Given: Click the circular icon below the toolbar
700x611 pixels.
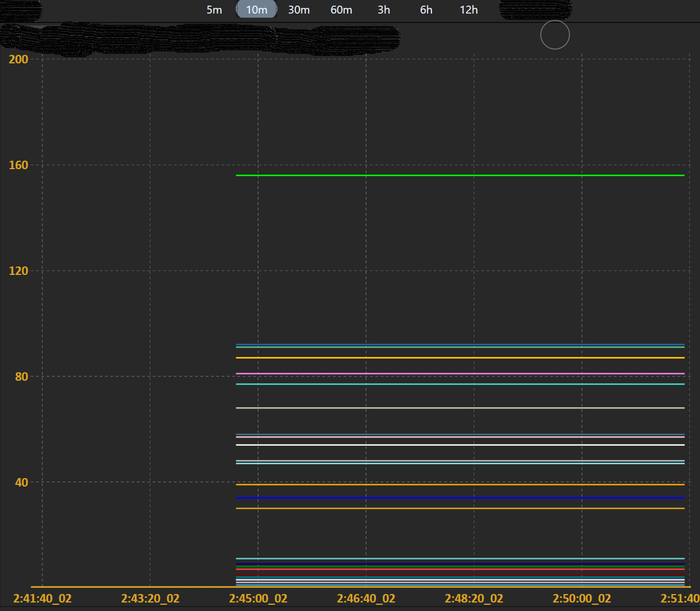Looking at the screenshot, I should point(555,35).
